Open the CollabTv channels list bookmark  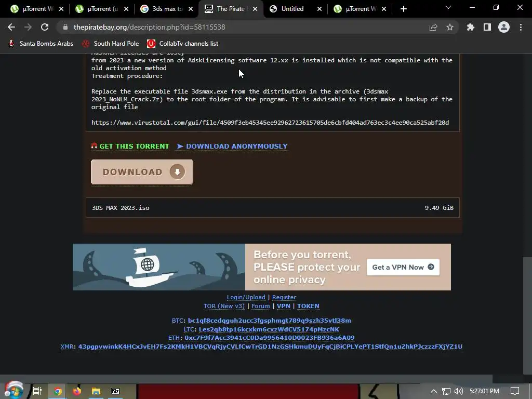coord(183,44)
